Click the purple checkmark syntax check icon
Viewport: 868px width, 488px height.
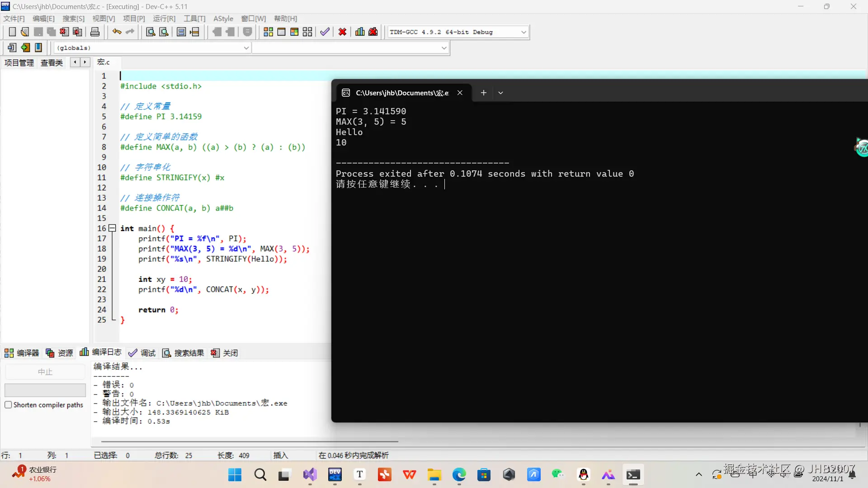pos(325,32)
